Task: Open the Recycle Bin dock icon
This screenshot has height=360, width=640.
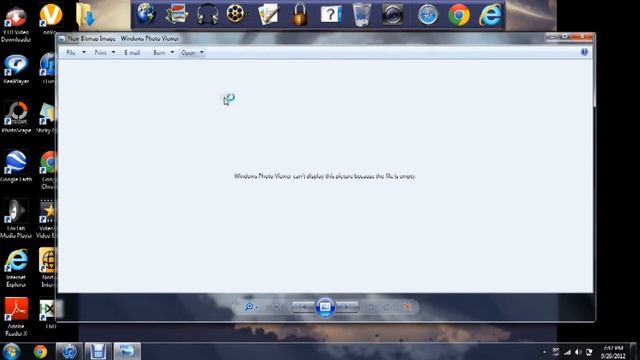Action: pos(362,15)
